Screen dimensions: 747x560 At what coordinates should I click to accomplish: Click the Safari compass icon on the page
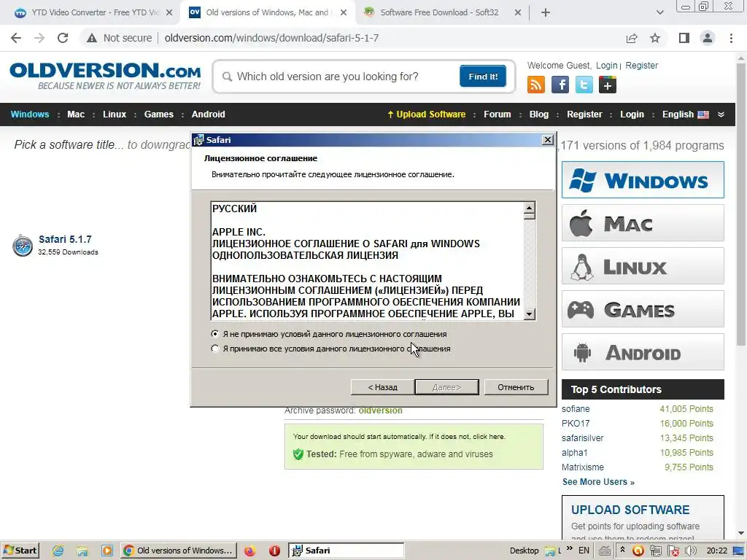23,246
